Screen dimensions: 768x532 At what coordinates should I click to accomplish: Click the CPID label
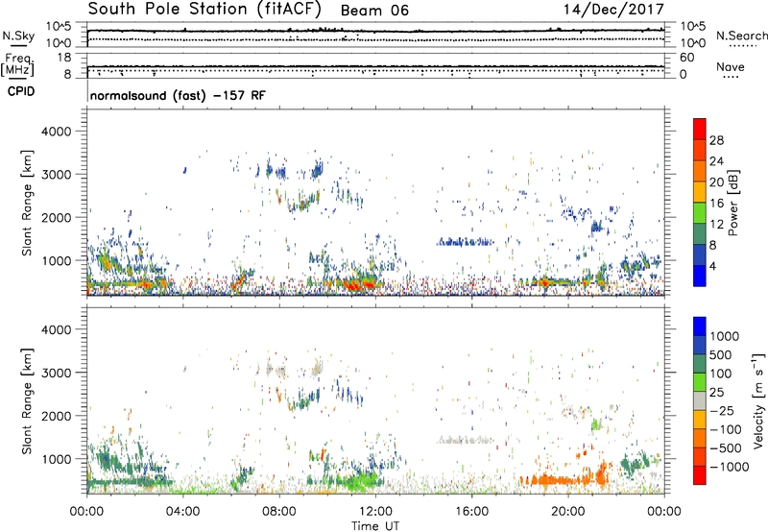tap(21, 91)
